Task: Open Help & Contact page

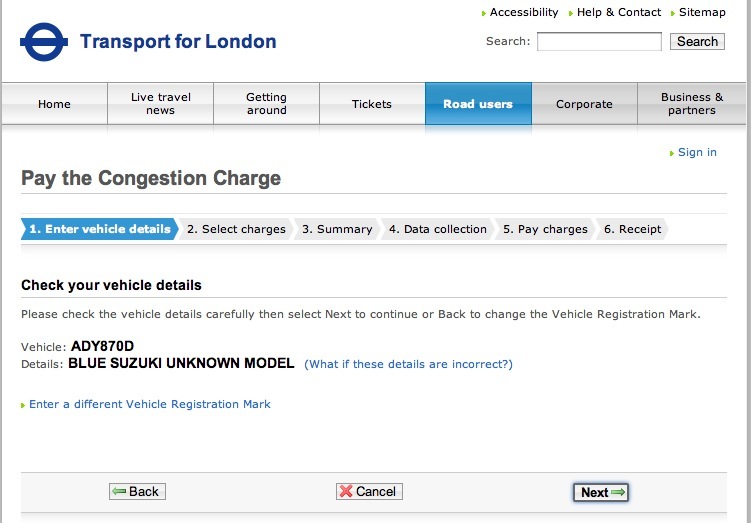Action: [618, 12]
